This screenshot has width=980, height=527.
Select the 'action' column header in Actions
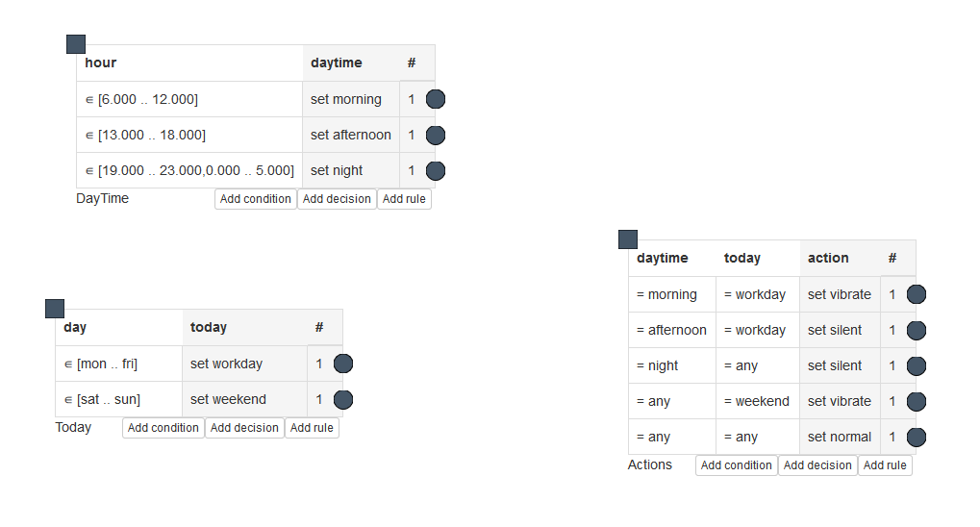click(x=840, y=259)
